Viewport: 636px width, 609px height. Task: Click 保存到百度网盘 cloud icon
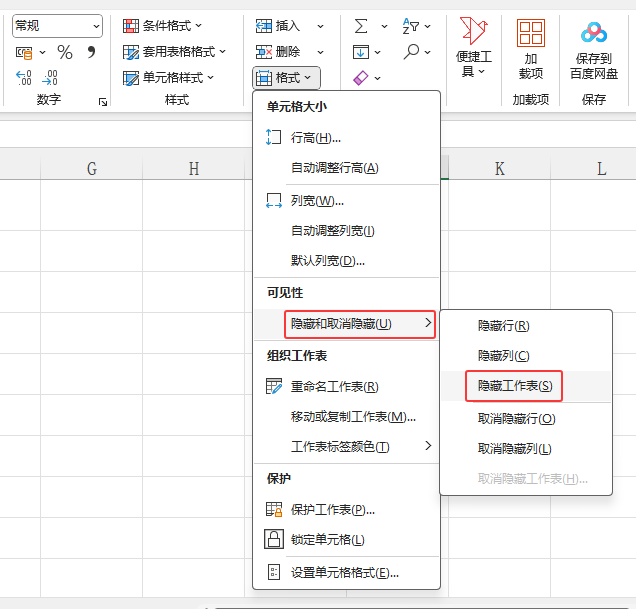[x=594, y=33]
